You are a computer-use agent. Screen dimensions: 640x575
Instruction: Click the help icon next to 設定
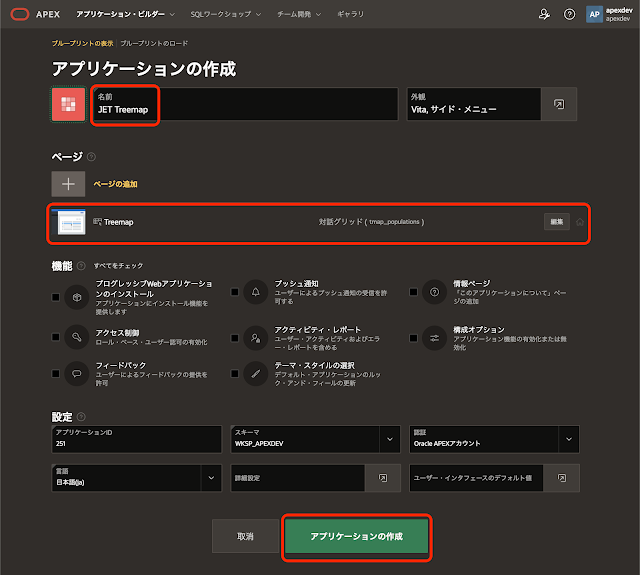pos(81,417)
